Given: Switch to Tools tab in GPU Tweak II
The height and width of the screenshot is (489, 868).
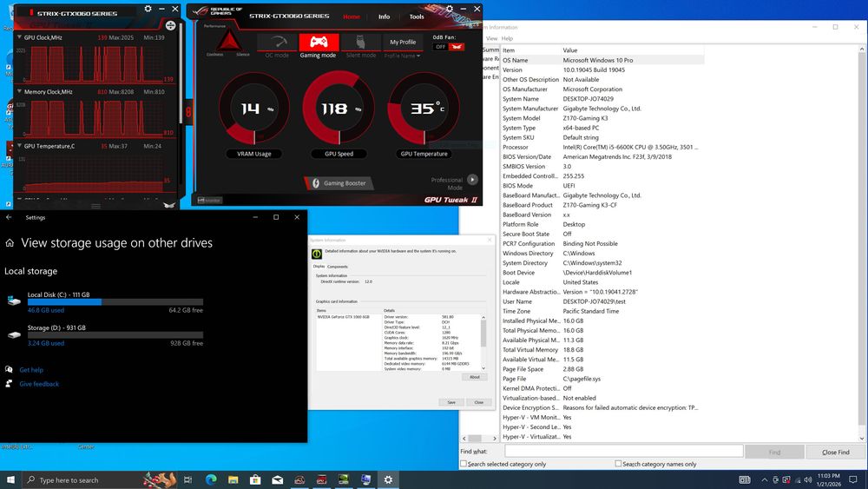Looking at the screenshot, I should point(417,17).
